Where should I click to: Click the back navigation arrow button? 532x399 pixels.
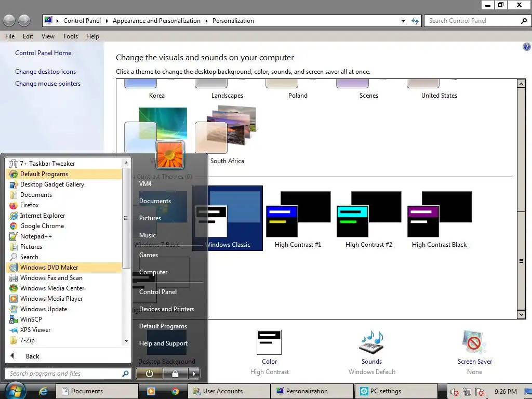pos(9,21)
